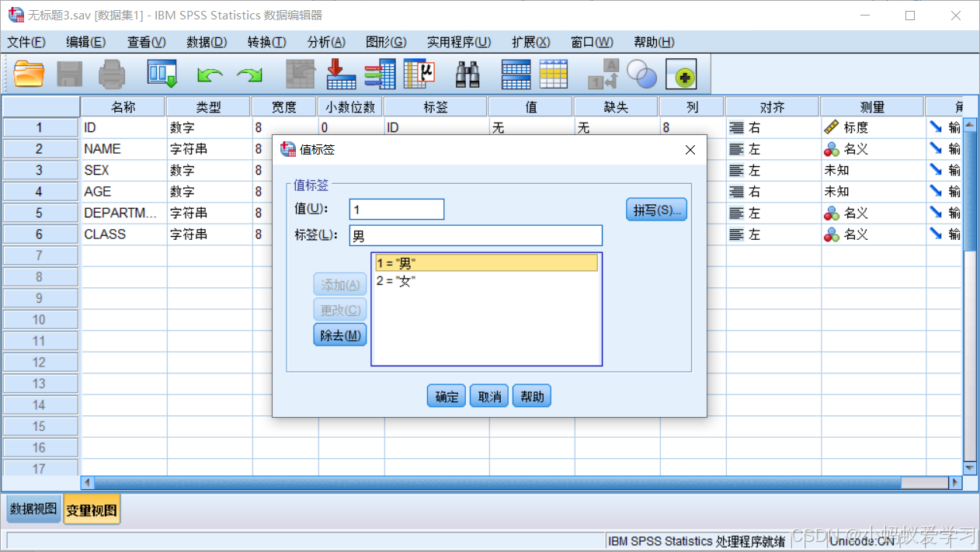Viewport: 980px width, 552px height.
Task: Click the 拼写(S)... button
Action: (x=657, y=210)
